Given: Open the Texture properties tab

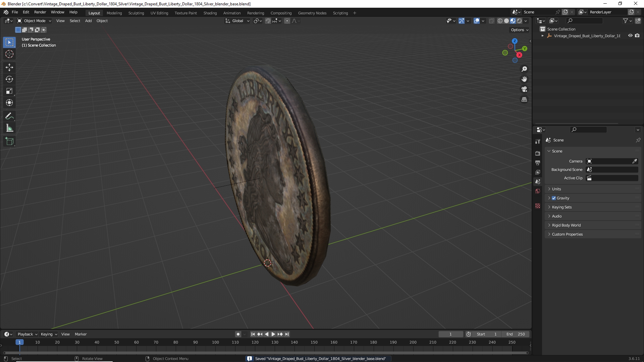Looking at the screenshot, I should click(x=538, y=206).
